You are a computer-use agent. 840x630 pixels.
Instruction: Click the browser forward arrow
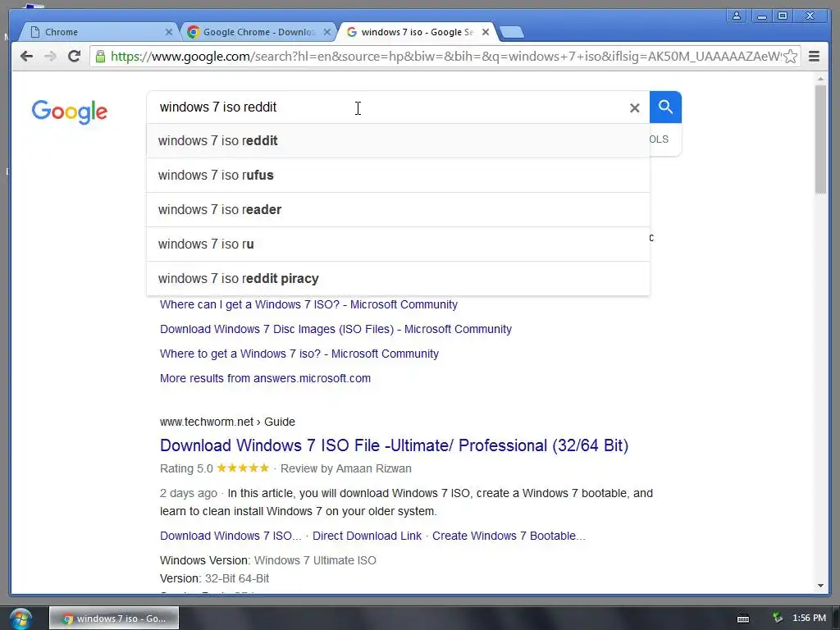coord(50,57)
